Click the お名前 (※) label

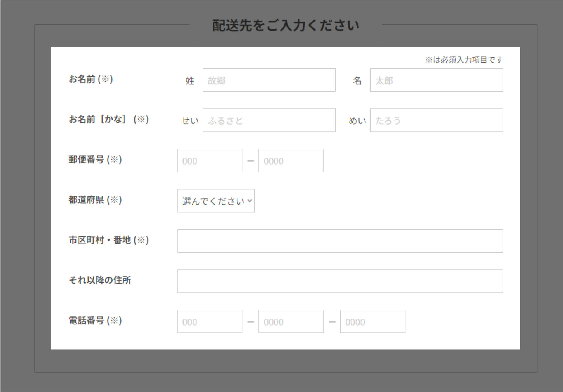click(91, 79)
